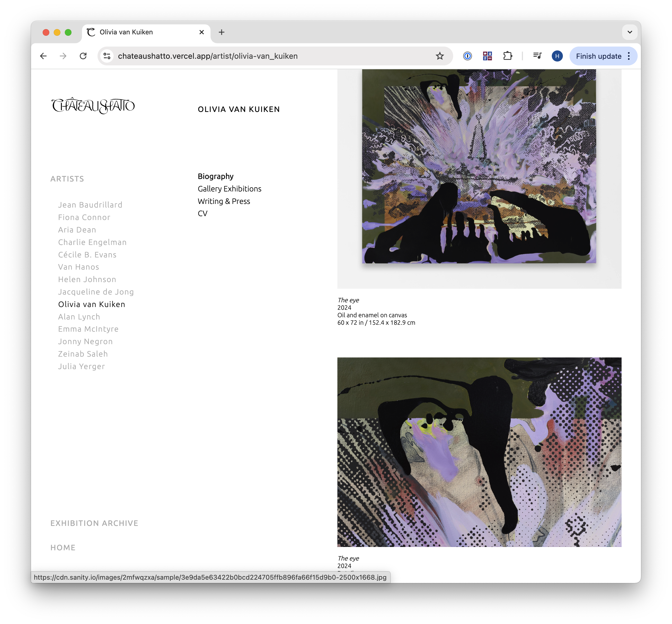Click the ARTISTS heading link
This screenshot has width=672, height=624.
click(67, 179)
